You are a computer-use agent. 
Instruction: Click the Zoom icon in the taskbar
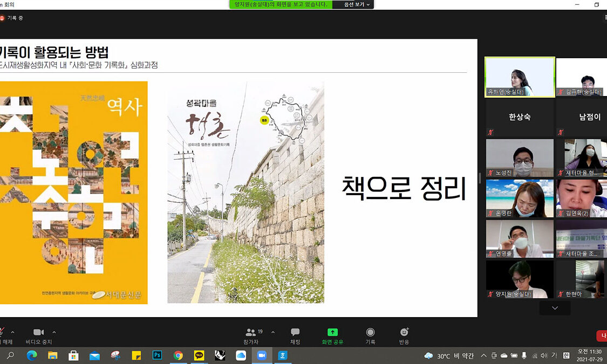(x=262, y=355)
